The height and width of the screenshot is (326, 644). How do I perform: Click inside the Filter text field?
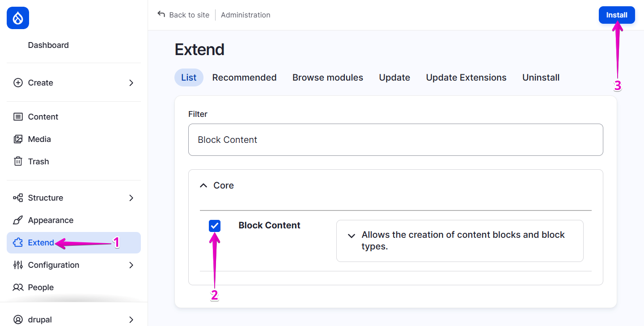tap(395, 139)
